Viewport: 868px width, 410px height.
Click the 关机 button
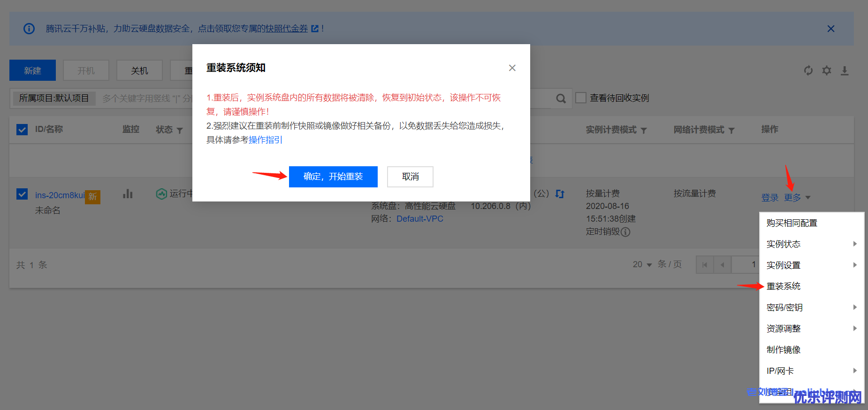(139, 70)
